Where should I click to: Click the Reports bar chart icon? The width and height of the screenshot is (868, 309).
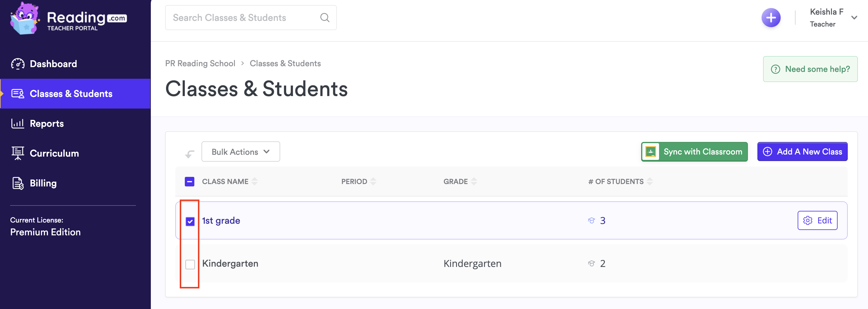[x=18, y=123]
